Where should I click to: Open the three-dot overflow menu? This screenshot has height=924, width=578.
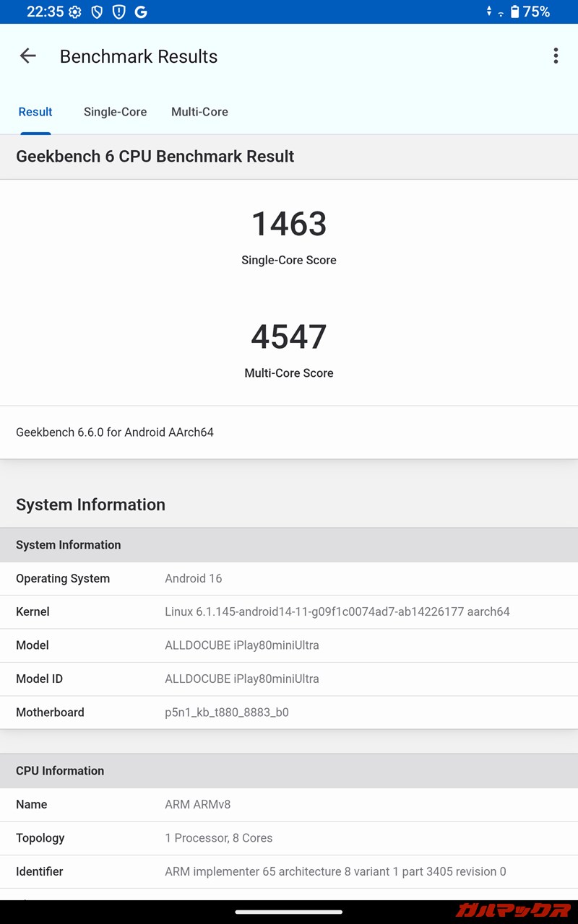pos(556,56)
